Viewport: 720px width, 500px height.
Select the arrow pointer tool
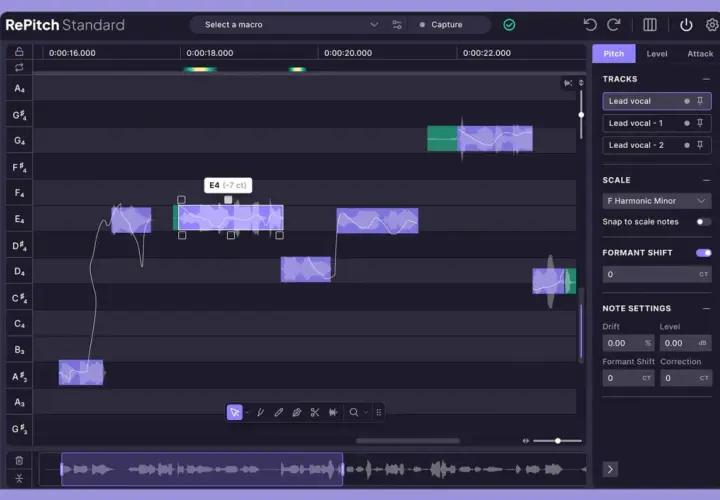click(x=235, y=412)
